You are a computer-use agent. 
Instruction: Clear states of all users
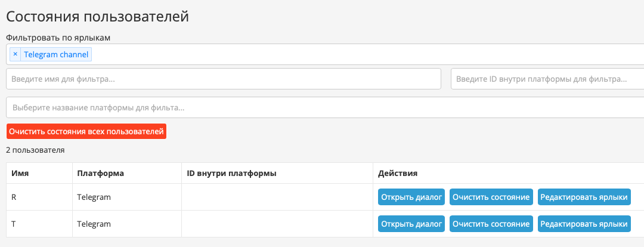[86, 131]
